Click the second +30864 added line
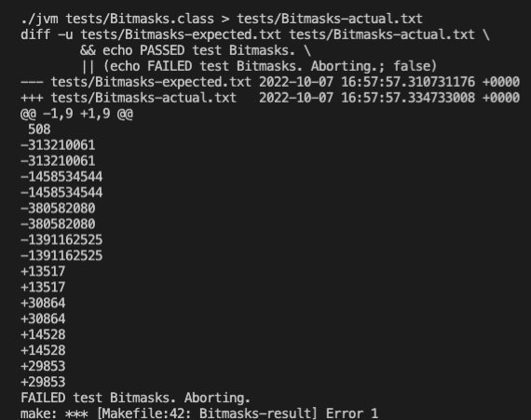Viewport: 531px width, 420px height. pyautogui.click(x=43, y=318)
